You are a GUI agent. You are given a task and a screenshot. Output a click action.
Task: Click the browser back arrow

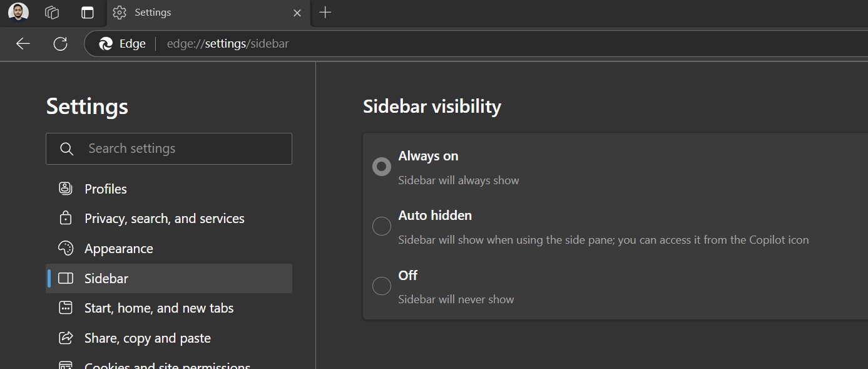point(23,44)
